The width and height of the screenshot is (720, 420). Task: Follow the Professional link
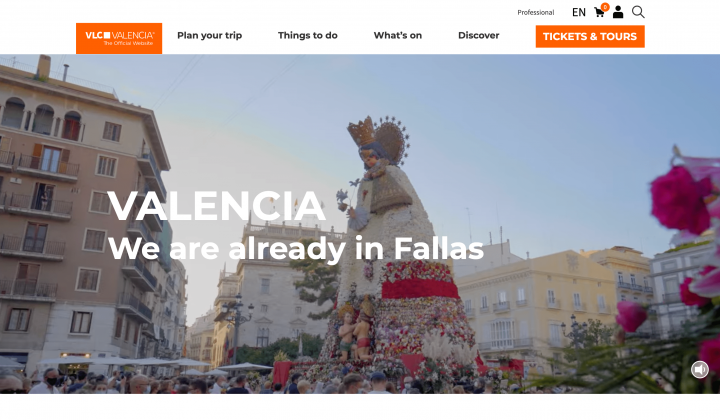coord(536,12)
